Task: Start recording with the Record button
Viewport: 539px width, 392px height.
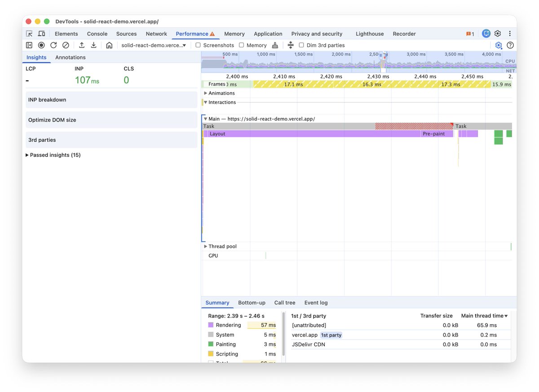Action: (41, 45)
